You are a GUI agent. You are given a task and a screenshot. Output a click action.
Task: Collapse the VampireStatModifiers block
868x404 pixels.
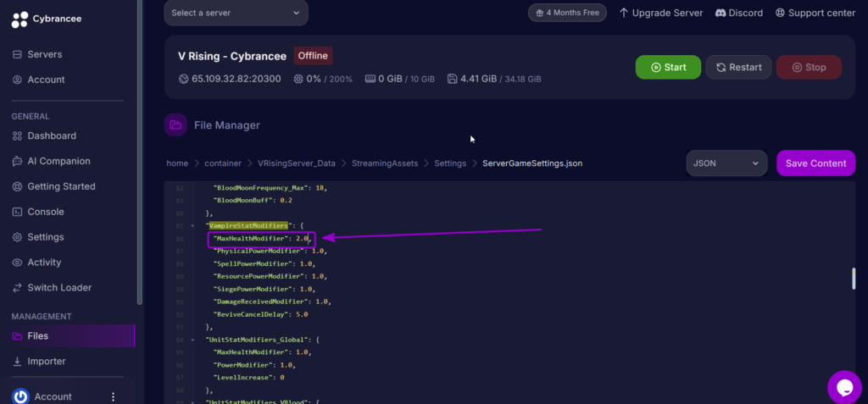pyautogui.click(x=192, y=226)
